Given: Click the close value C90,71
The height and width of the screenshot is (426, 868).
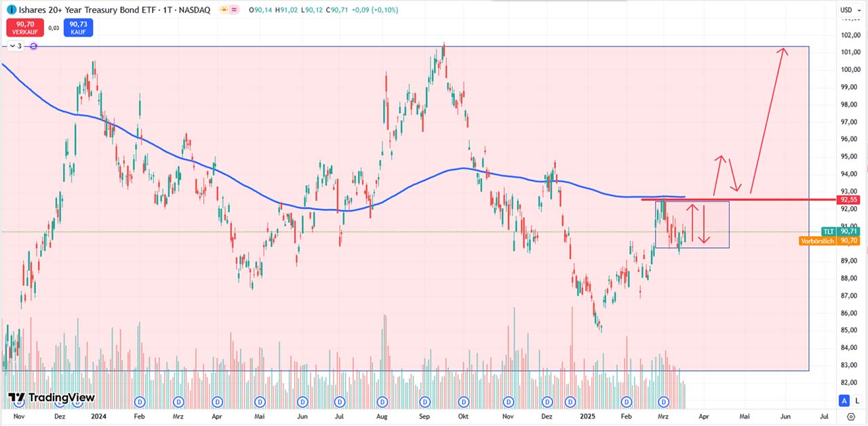Looking at the screenshot, I should pos(338,10).
